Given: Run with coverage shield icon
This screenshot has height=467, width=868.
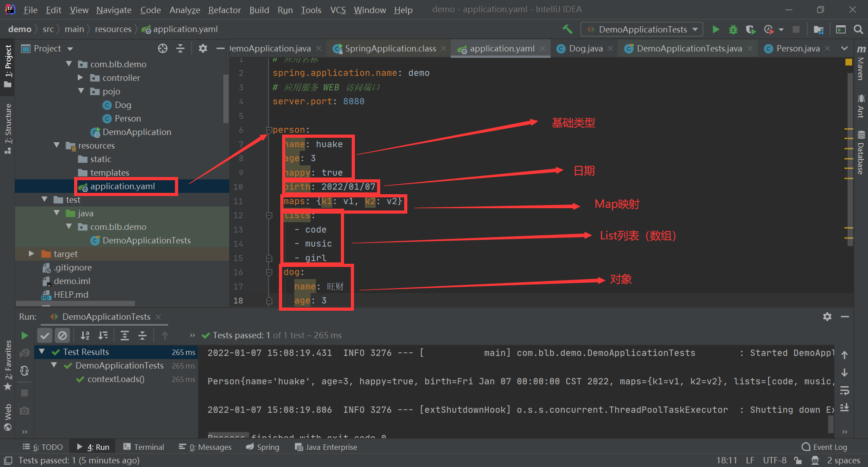Looking at the screenshot, I should click(750, 29).
